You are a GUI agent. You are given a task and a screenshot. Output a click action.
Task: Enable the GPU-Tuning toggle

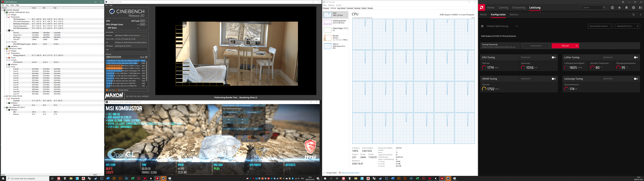pyautogui.click(x=554, y=57)
